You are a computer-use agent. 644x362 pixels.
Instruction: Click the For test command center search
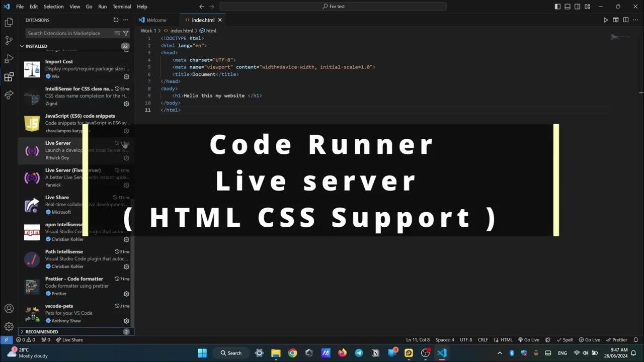(x=333, y=7)
